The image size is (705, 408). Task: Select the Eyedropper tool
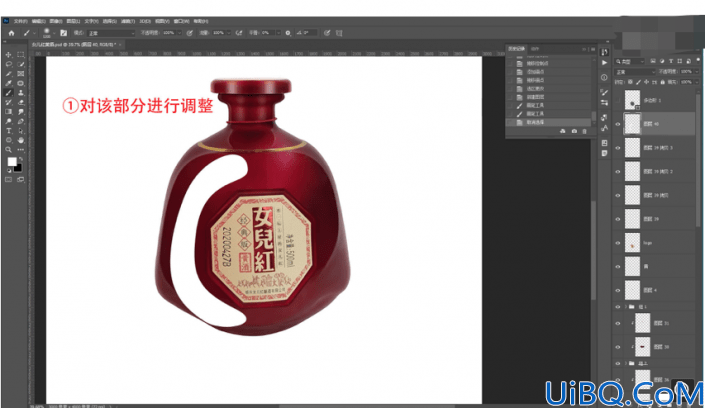9,83
